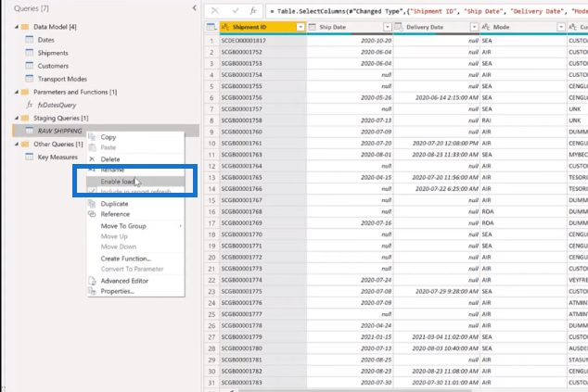588x392 pixels.
Task: Select the Customers query in the list
Action: [x=55, y=67]
